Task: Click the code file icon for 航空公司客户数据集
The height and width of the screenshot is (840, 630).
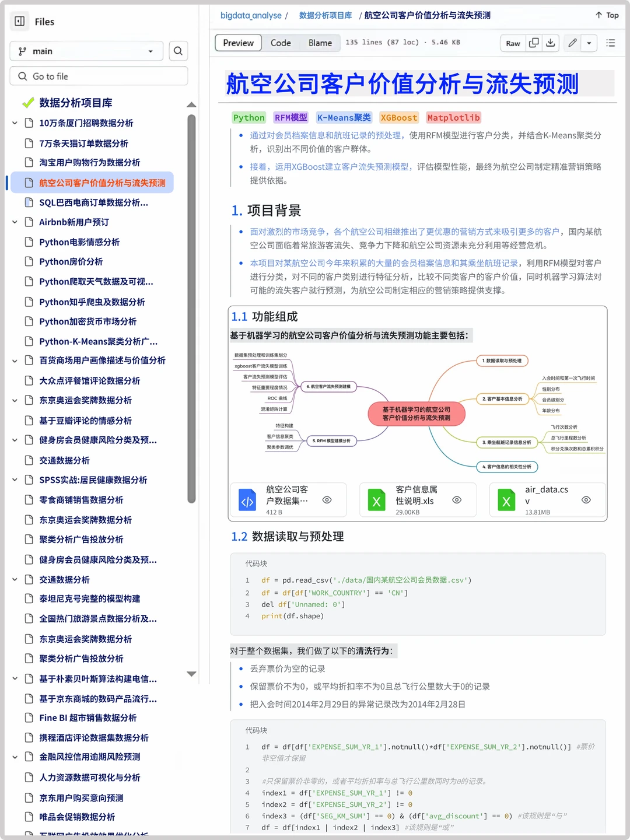Action: [x=247, y=501]
